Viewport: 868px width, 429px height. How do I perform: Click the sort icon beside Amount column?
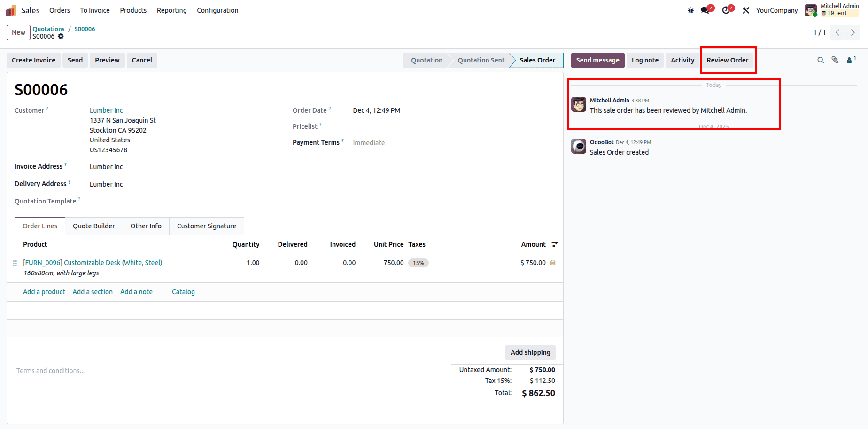pyautogui.click(x=555, y=244)
